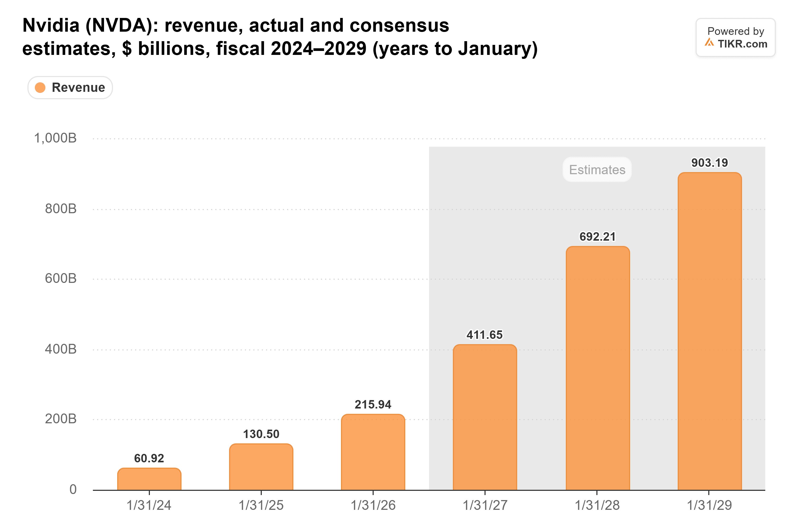Open the Powered by TIKR.com badge
This screenshot has width=798, height=532.
(735, 37)
